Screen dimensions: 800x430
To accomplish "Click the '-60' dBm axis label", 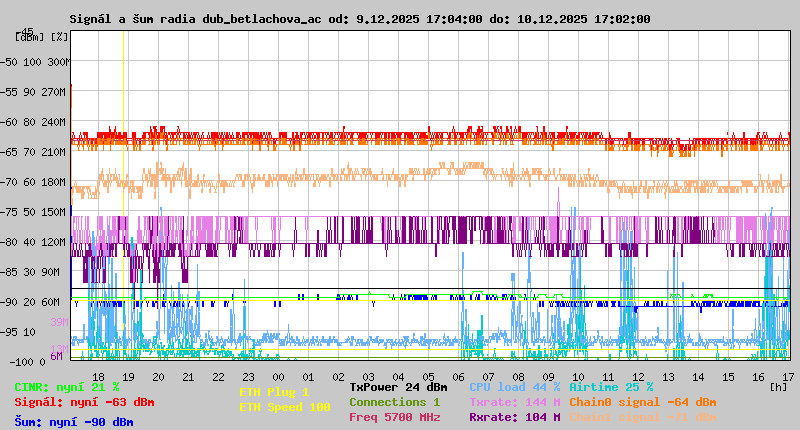I will coord(9,122).
